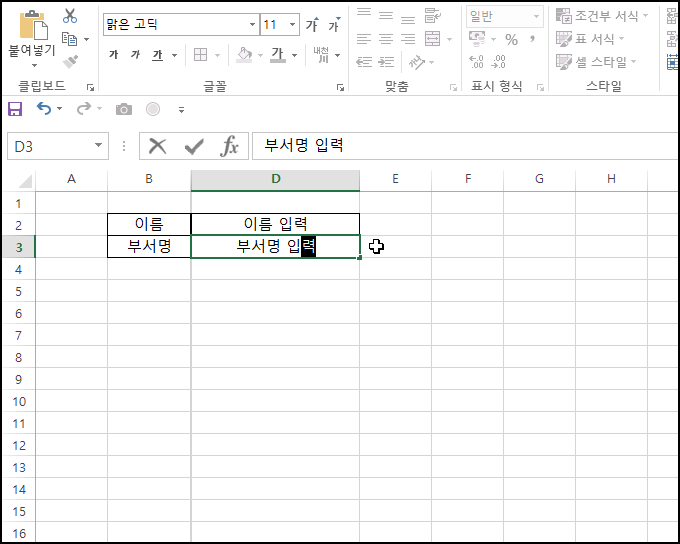Open the Borders dropdown arrow
The width and height of the screenshot is (680, 544).
(x=217, y=55)
